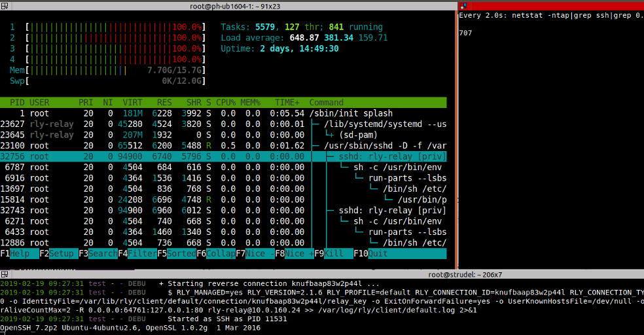Select process row PID 12886 /bin/sh /etc/
This screenshot has height=335, width=644.
point(223,243)
